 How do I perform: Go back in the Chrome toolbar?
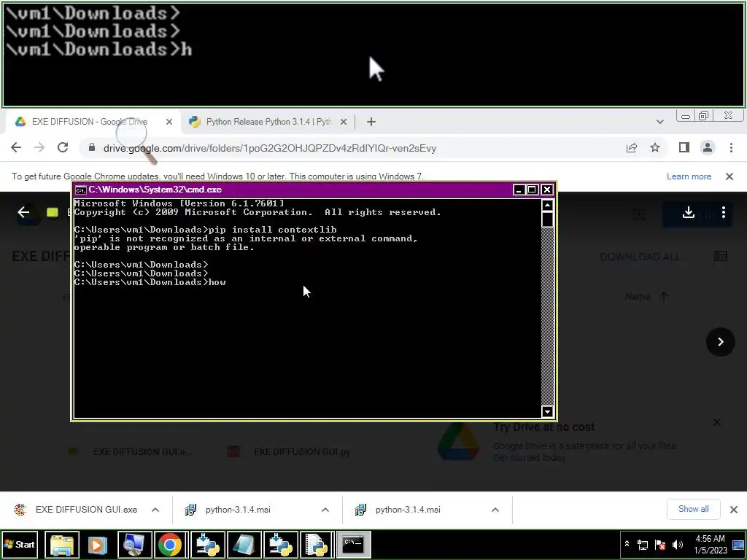coord(16,147)
